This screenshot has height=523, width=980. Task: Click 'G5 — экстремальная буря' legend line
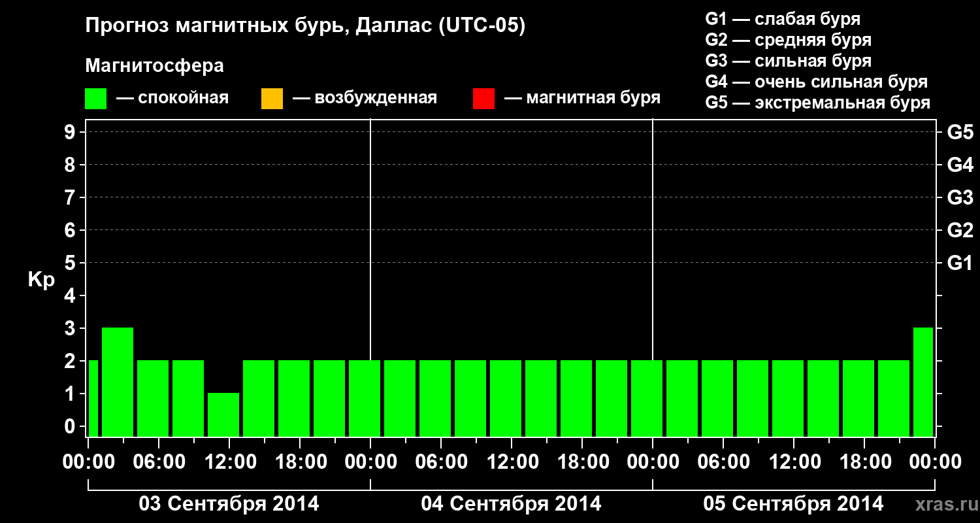[817, 103]
